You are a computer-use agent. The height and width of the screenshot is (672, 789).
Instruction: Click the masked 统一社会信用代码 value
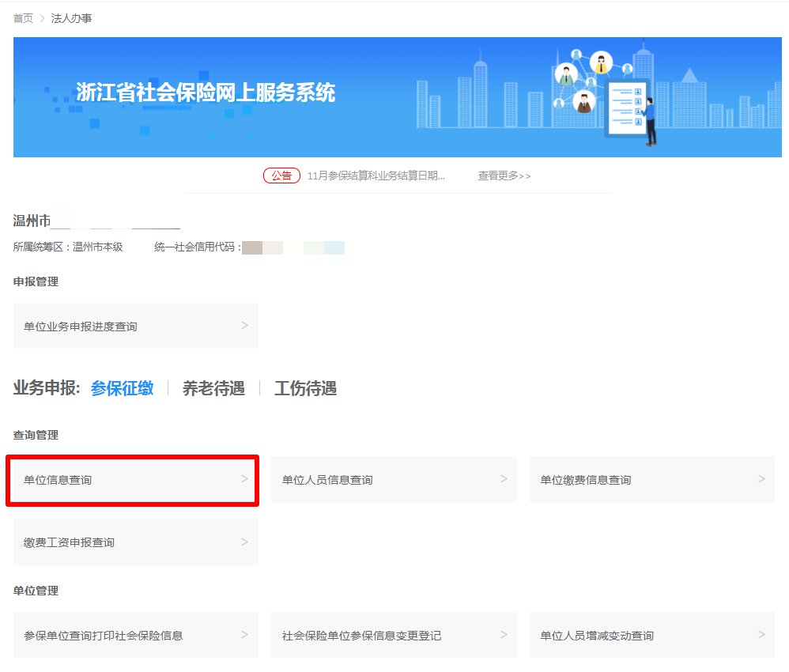click(x=293, y=247)
